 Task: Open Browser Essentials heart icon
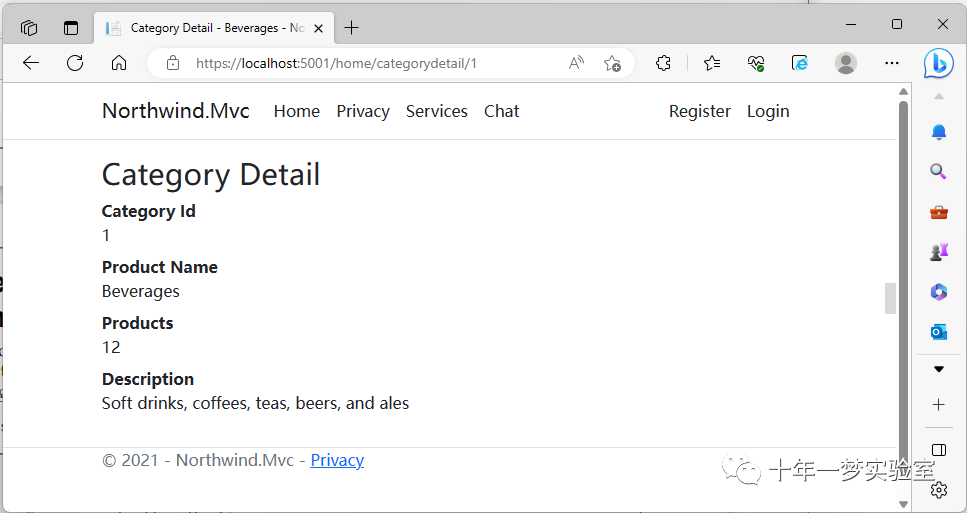(755, 63)
